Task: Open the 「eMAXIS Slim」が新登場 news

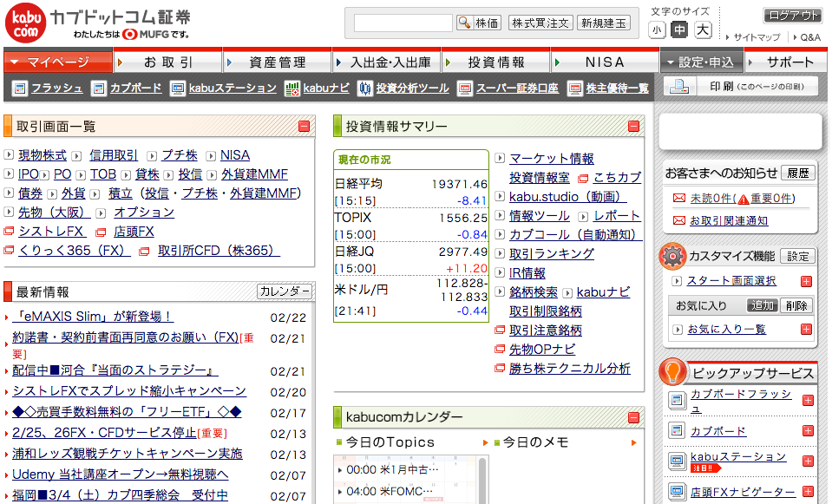Action: click(x=93, y=317)
